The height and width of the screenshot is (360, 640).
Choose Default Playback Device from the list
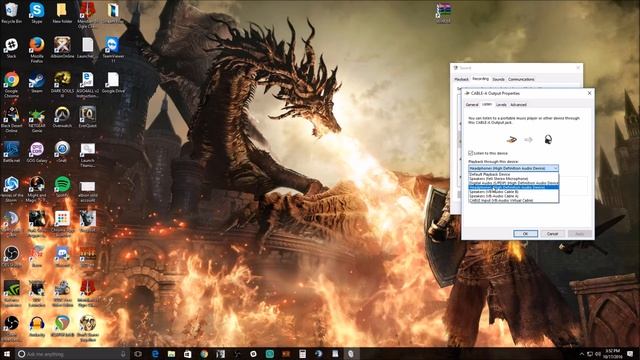point(513,174)
